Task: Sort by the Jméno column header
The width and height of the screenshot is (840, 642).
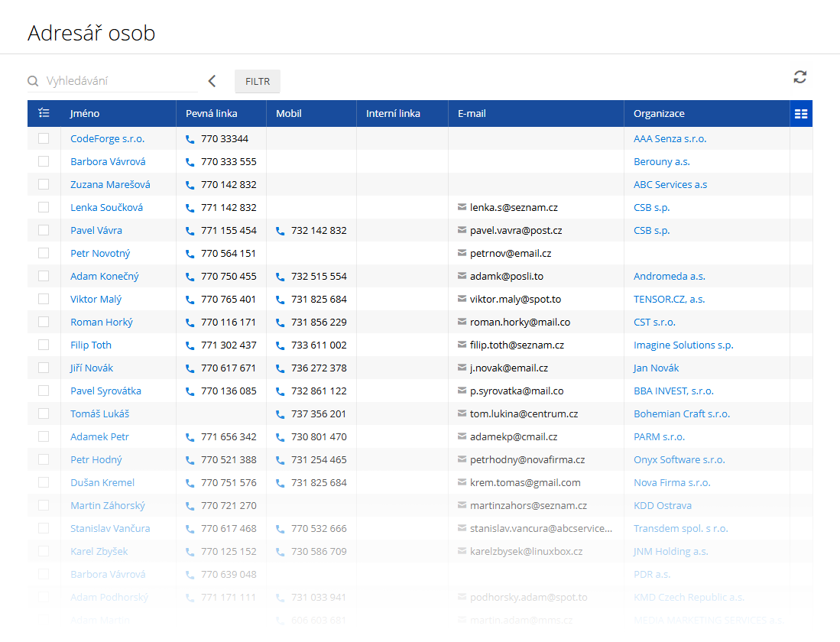Action: pos(85,114)
